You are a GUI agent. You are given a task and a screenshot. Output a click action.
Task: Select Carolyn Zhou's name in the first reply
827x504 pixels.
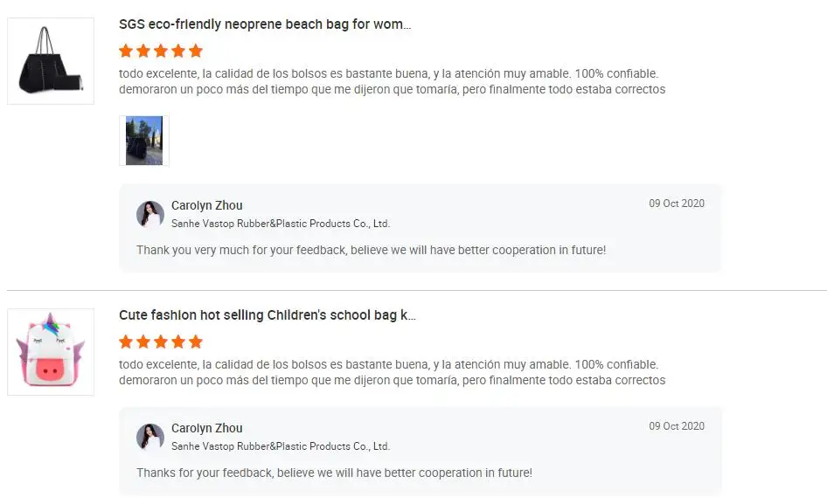[207, 206]
